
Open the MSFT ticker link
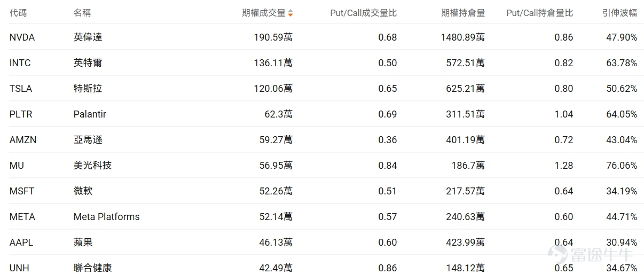pos(22,191)
